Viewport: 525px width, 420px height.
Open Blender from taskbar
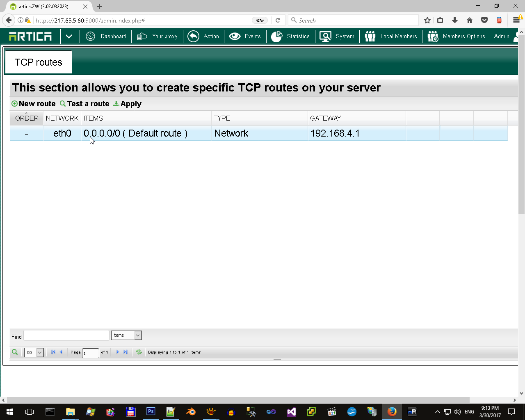pos(191,412)
